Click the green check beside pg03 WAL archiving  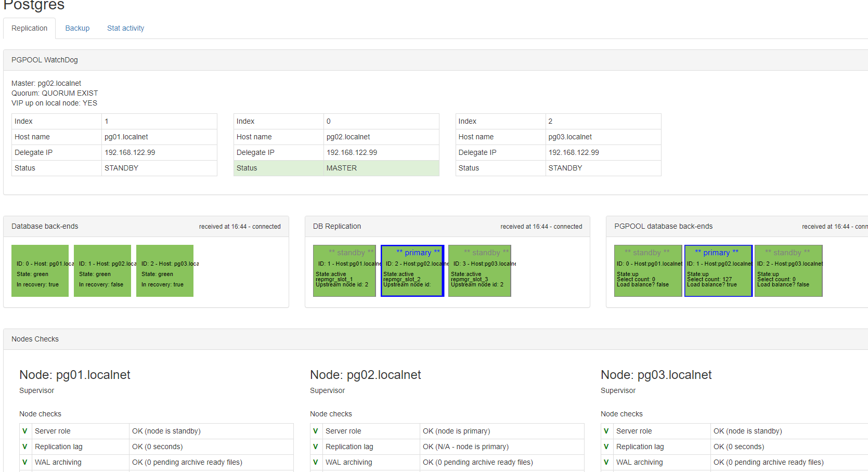[606, 462]
